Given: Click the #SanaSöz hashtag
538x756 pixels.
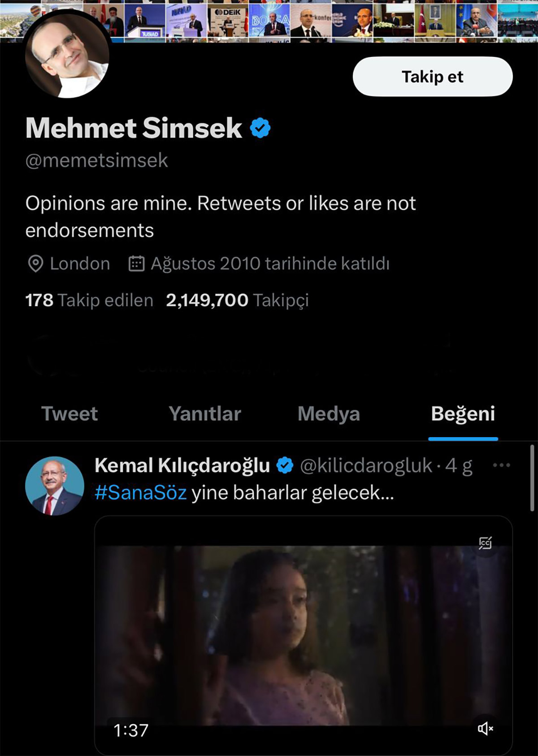Looking at the screenshot, I should click(141, 493).
